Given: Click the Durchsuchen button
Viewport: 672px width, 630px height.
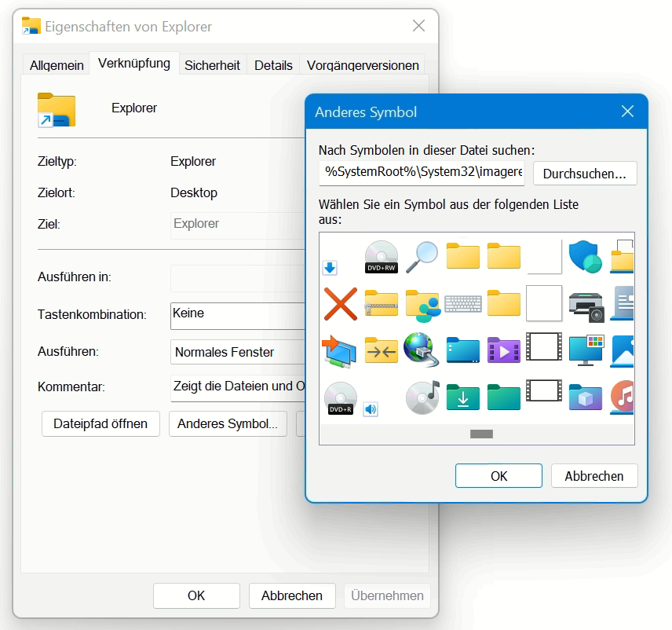Looking at the screenshot, I should coord(585,173).
